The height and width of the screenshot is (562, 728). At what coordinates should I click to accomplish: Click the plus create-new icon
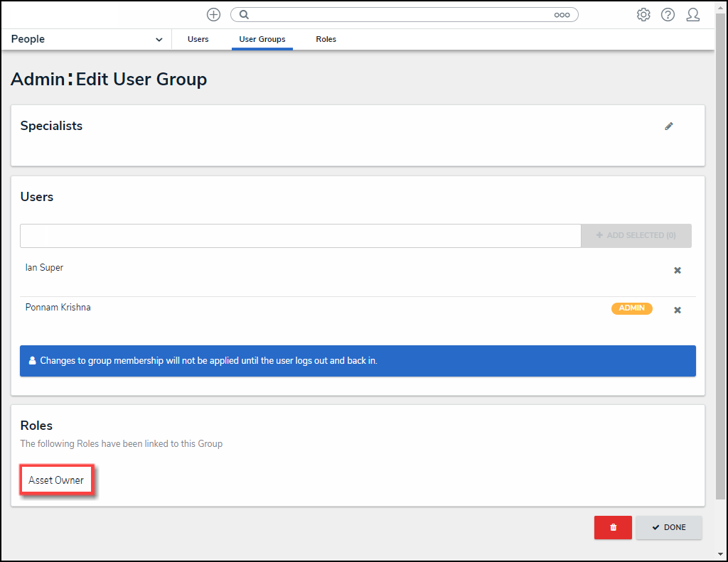213,15
